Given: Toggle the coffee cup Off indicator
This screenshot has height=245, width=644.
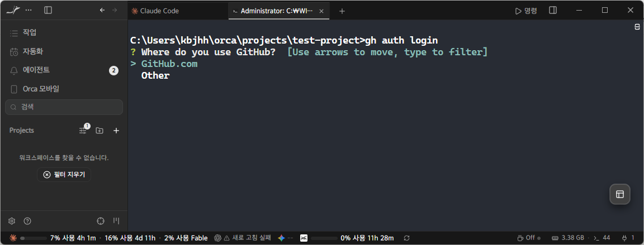Looking at the screenshot, I should point(529,238).
